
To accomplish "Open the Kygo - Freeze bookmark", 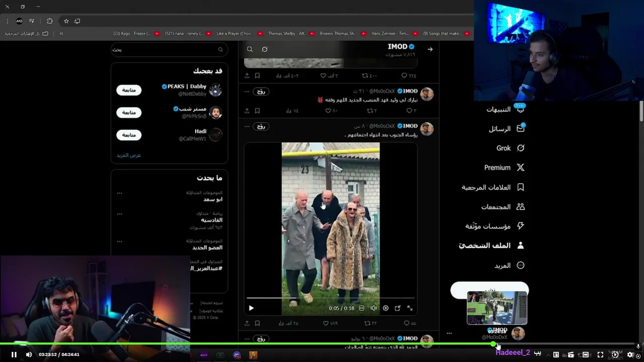I will tap(136, 33).
